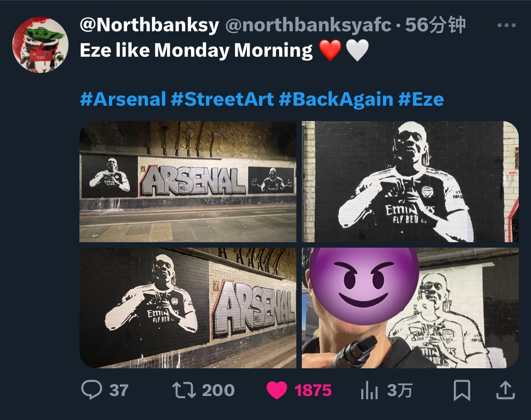
Task: Bookmark this tweet
Action: click(462, 390)
